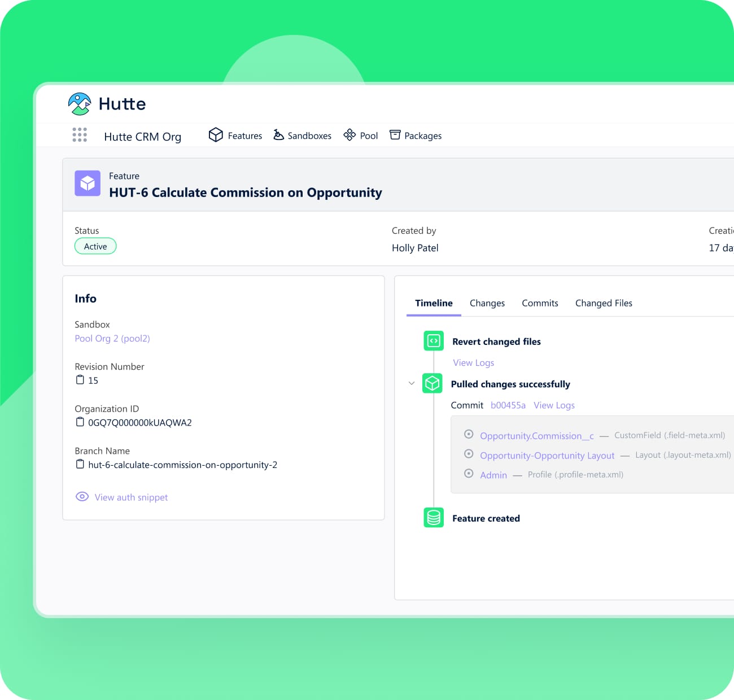Toggle the View auth snippet eye icon
Screen dimensions: 734x700
pos(82,497)
